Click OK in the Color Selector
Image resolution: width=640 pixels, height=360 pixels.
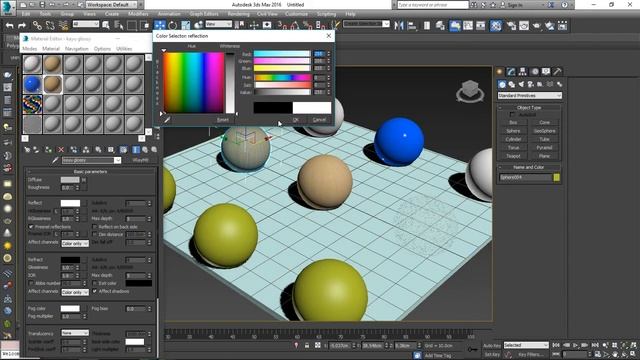[296, 120]
